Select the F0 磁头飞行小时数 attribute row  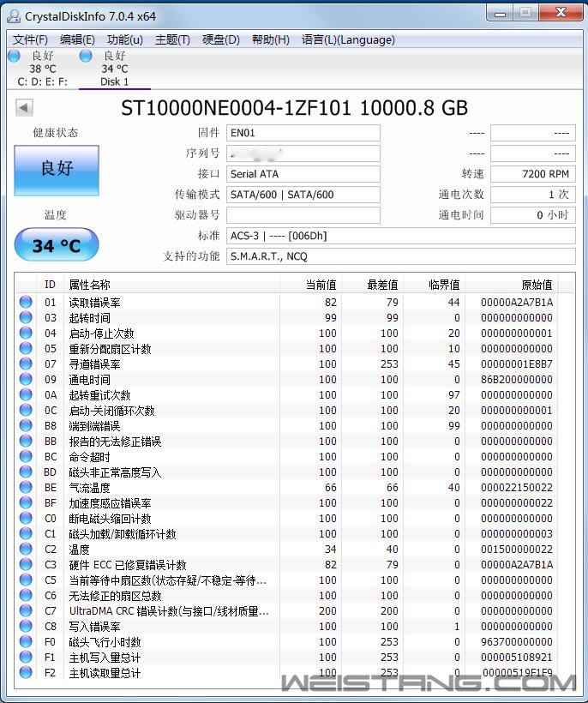pyautogui.click(x=295, y=641)
